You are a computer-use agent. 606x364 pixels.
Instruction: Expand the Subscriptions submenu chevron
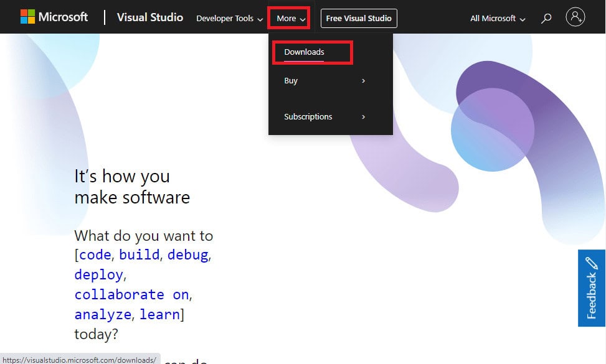coord(363,116)
